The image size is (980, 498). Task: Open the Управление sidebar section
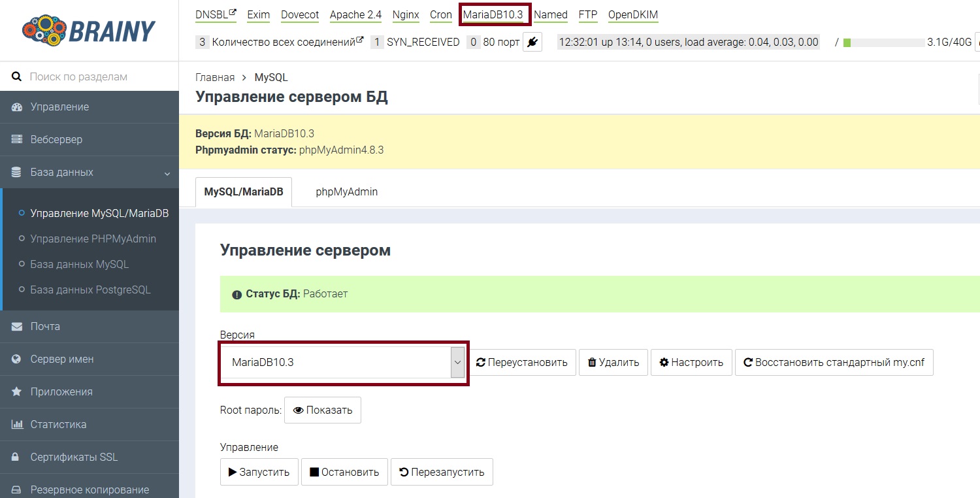[59, 107]
